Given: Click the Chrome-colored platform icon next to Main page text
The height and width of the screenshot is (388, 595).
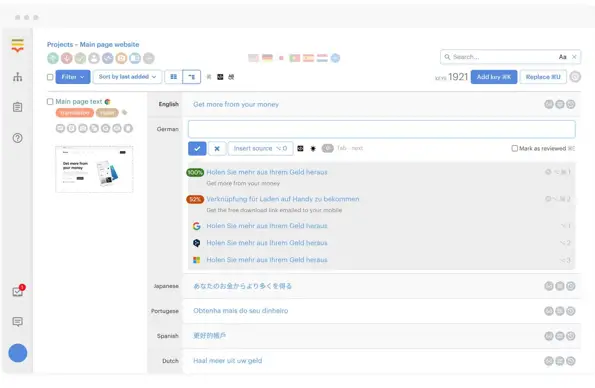Looking at the screenshot, I should [107, 101].
